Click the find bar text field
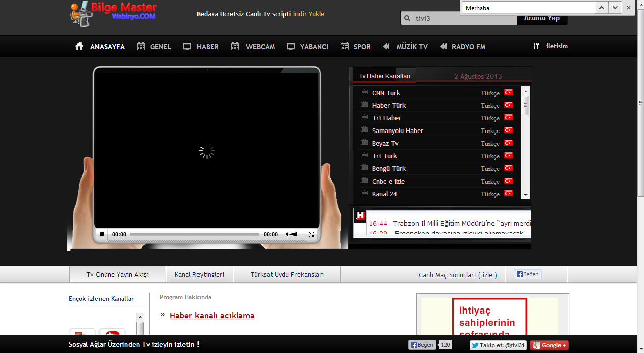Screen dimensions: 644x353 527,8
